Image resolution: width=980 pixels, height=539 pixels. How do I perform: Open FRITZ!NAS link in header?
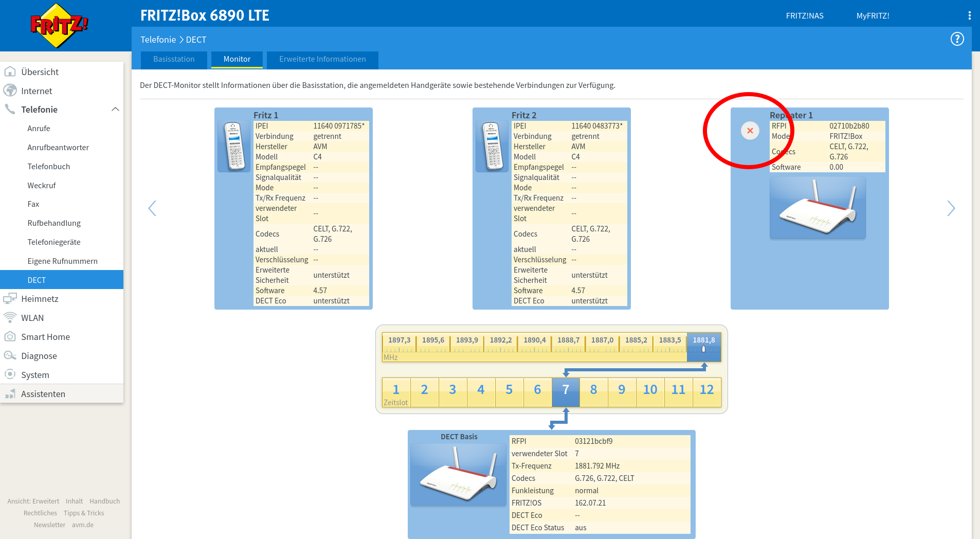(805, 16)
